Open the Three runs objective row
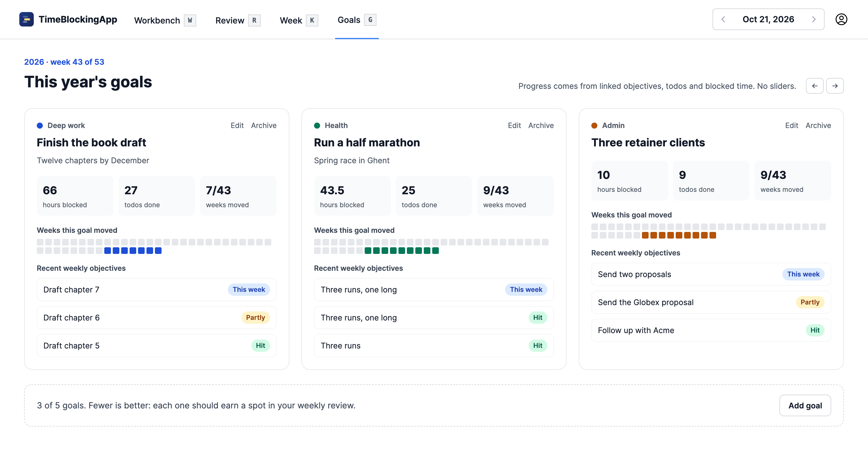The width and height of the screenshot is (868, 456). 434,345
